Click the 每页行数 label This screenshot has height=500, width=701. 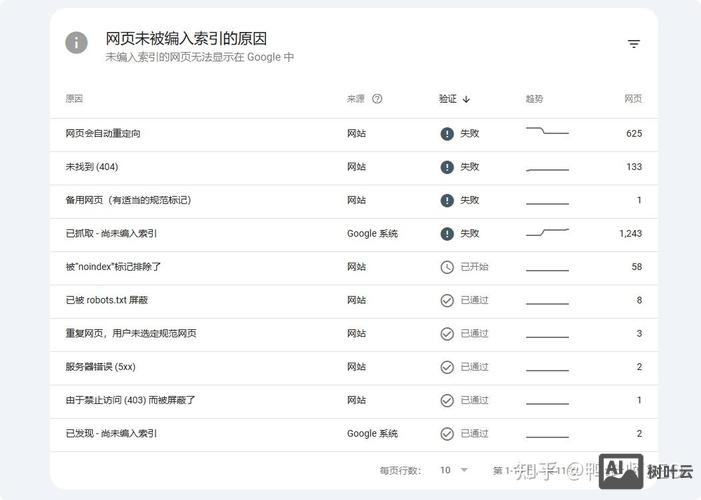click(400, 470)
